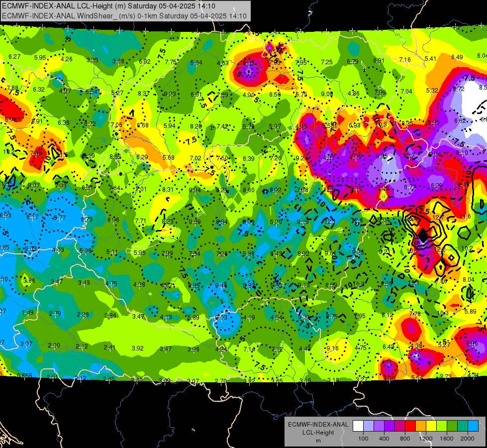Click the 8.91 wind shear value
The image size is (487, 448).
pos(37,121)
